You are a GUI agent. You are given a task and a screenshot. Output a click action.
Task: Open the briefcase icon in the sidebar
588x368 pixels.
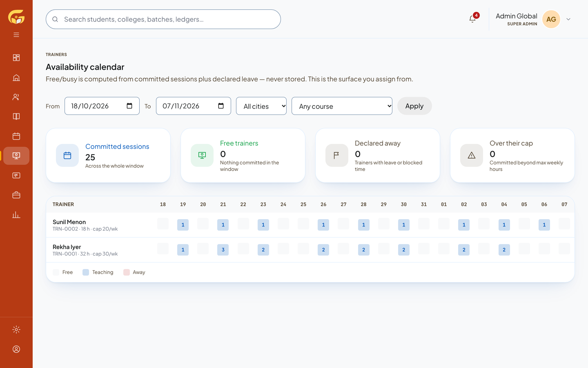tap(16, 195)
